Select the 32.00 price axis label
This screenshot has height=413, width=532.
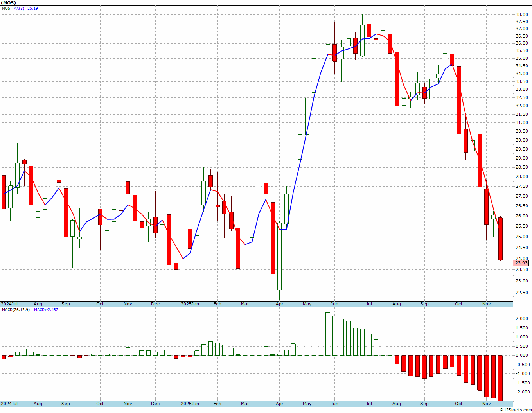pos(521,106)
